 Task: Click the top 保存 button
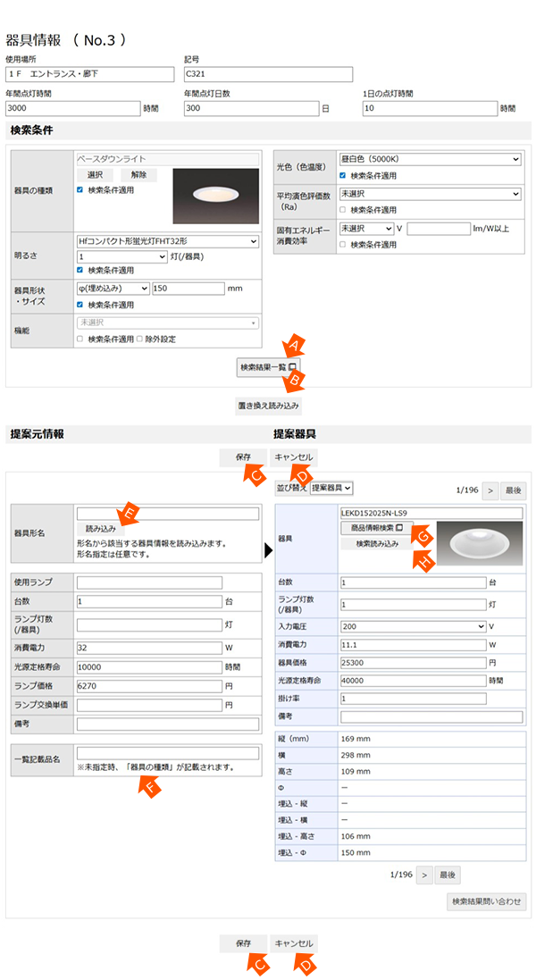[x=243, y=457]
